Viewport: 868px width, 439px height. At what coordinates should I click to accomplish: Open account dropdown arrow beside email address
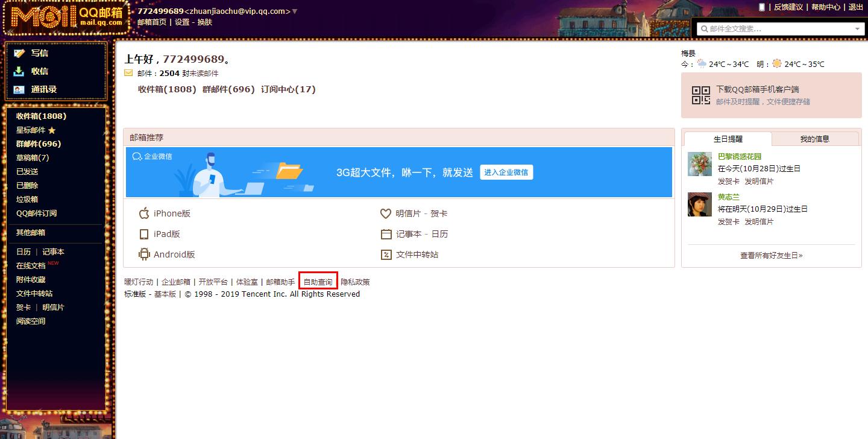pyautogui.click(x=294, y=11)
